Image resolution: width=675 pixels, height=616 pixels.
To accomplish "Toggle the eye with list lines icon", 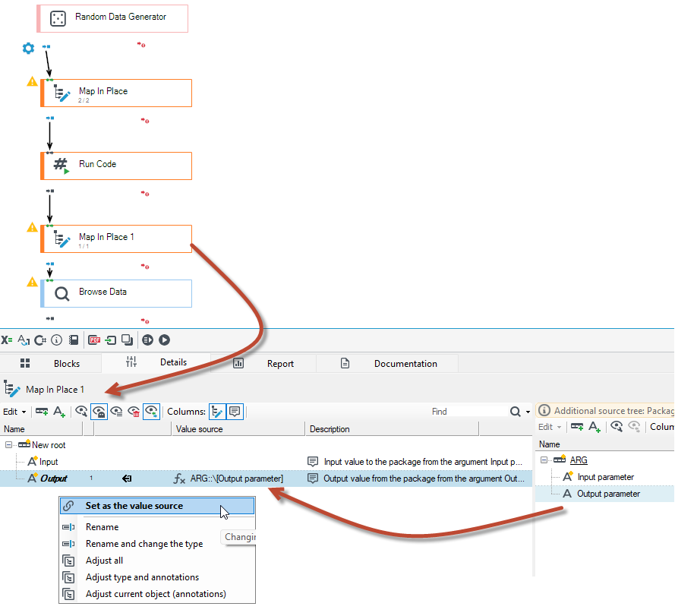I will tap(116, 412).
